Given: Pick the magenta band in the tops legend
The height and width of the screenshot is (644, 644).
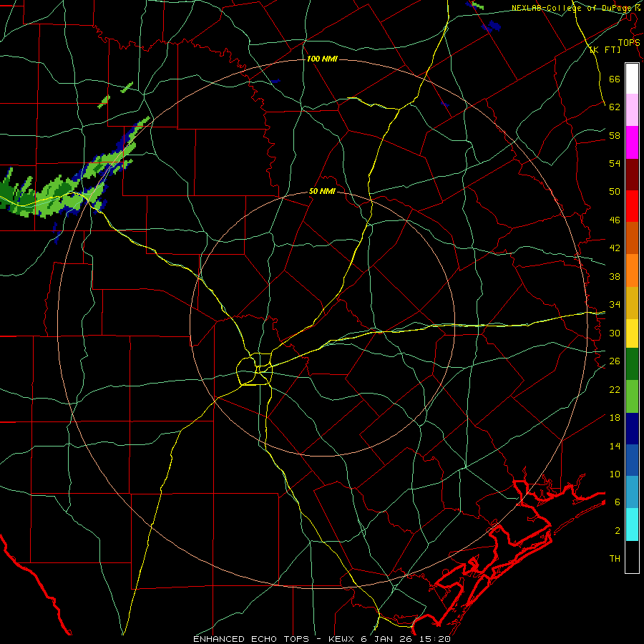Looking at the screenshot, I should tap(632, 142).
